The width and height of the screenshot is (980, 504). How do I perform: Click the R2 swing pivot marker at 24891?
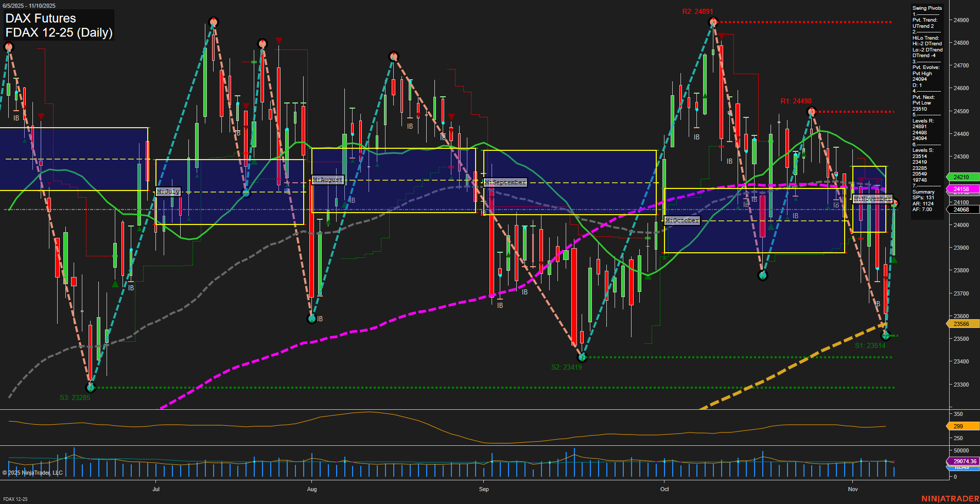pyautogui.click(x=713, y=22)
